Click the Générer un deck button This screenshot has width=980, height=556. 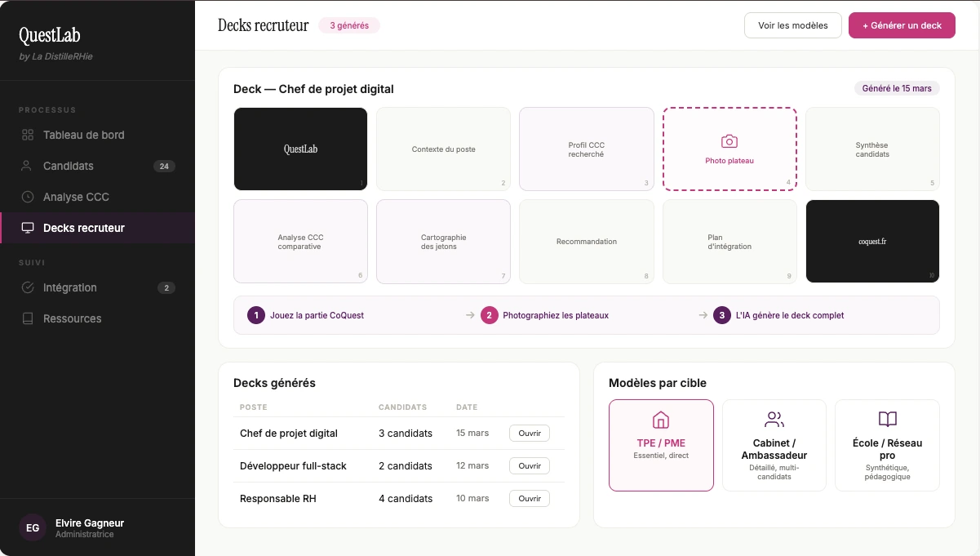point(902,25)
